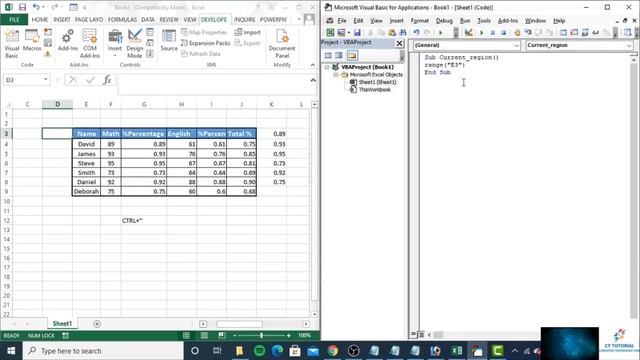Open the Excel FILE tab
This screenshot has width=640, height=360.
coord(14,20)
